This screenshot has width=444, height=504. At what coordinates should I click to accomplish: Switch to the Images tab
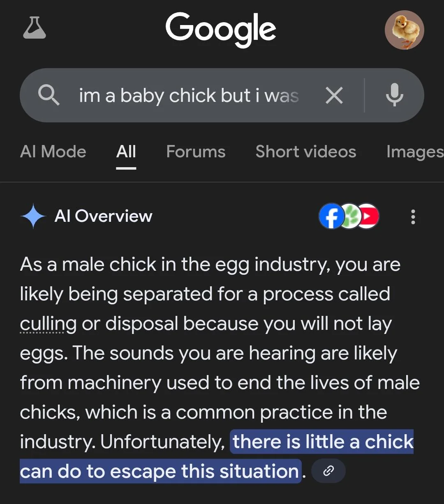click(x=414, y=152)
